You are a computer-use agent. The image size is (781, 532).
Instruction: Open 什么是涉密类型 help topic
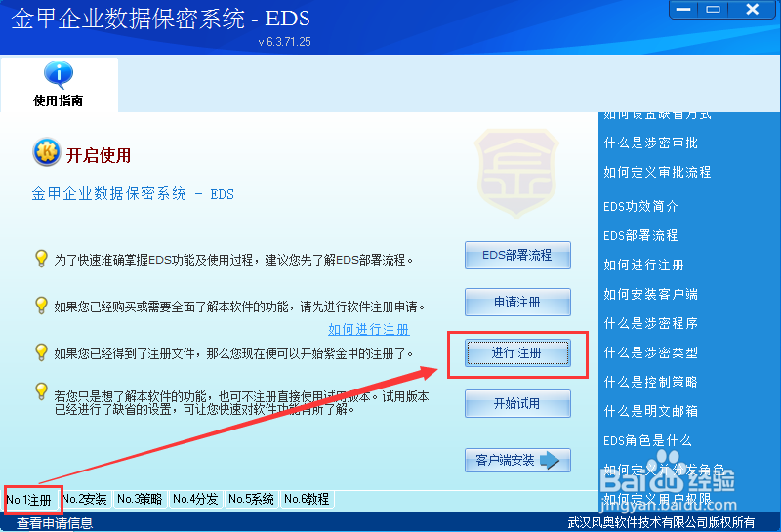[x=650, y=352]
